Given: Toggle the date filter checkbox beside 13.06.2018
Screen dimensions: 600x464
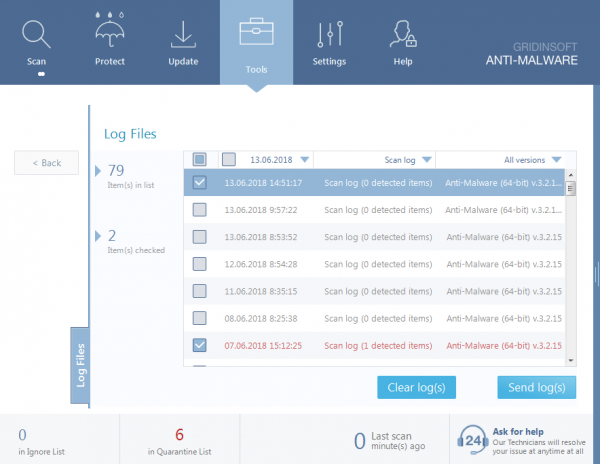Looking at the screenshot, I should pyautogui.click(x=229, y=160).
